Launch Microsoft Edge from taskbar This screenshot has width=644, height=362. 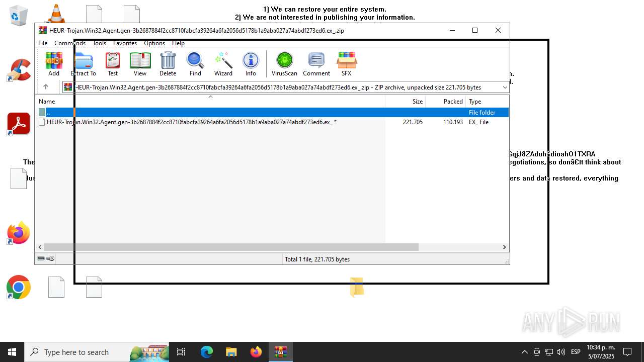tap(207, 352)
